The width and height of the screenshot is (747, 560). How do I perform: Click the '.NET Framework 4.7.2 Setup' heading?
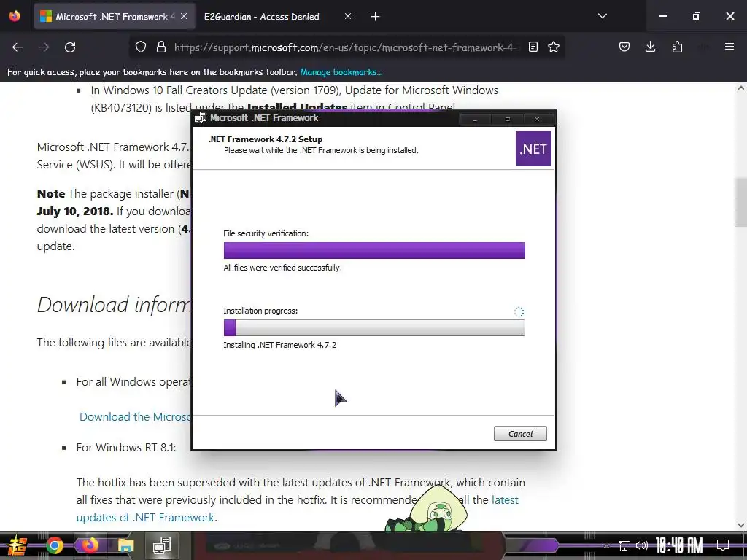266,139
